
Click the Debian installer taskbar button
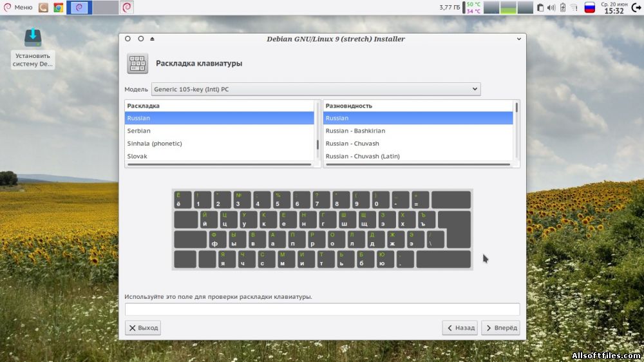pos(127,7)
